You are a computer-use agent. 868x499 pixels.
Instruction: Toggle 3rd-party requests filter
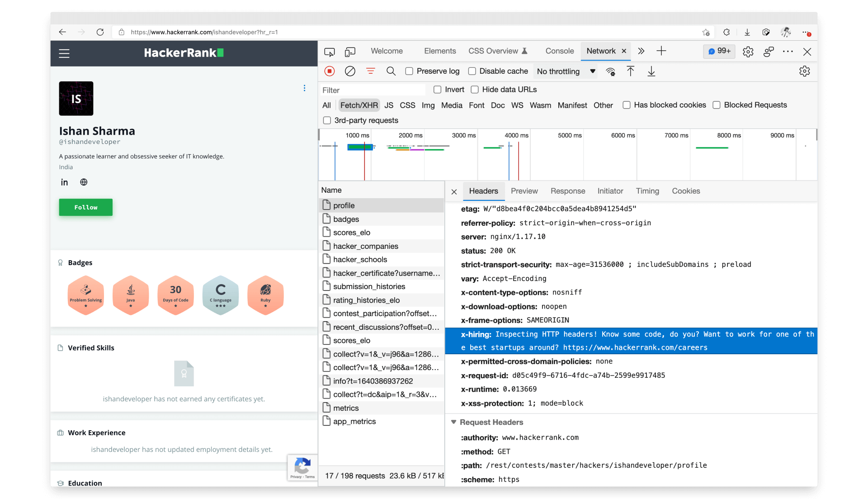(x=327, y=120)
